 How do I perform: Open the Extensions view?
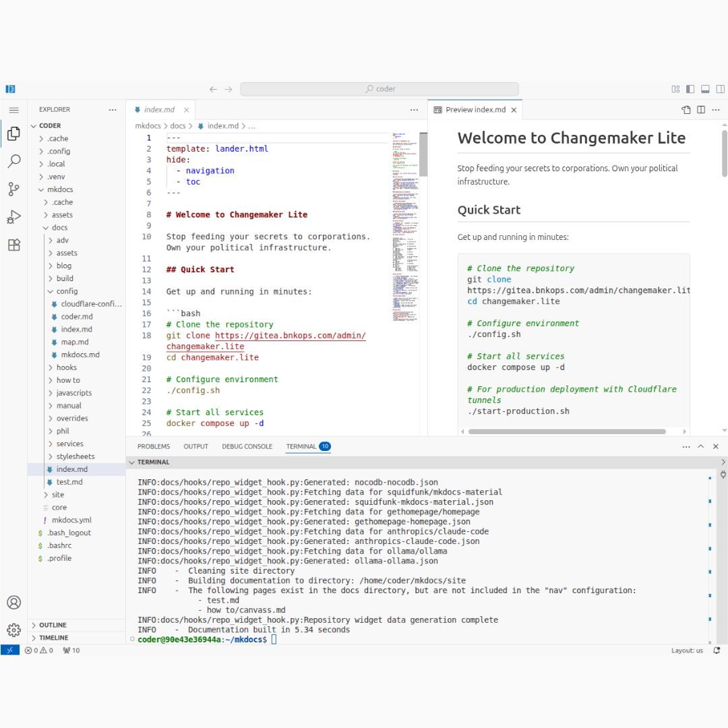pos(13,245)
